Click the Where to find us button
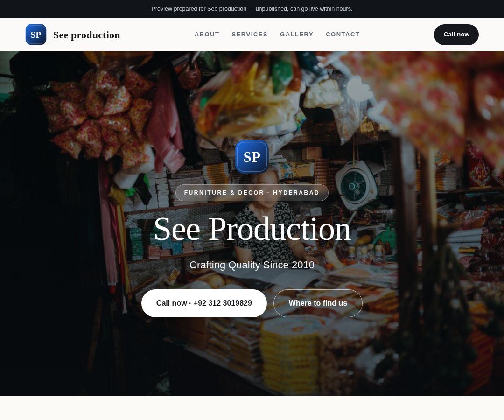 318,303
